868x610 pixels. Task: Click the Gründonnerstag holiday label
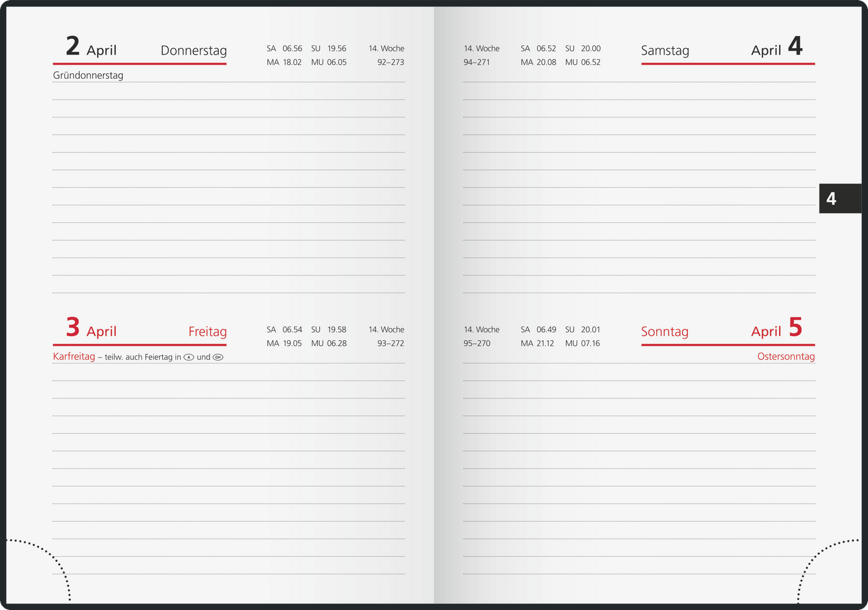click(88, 76)
